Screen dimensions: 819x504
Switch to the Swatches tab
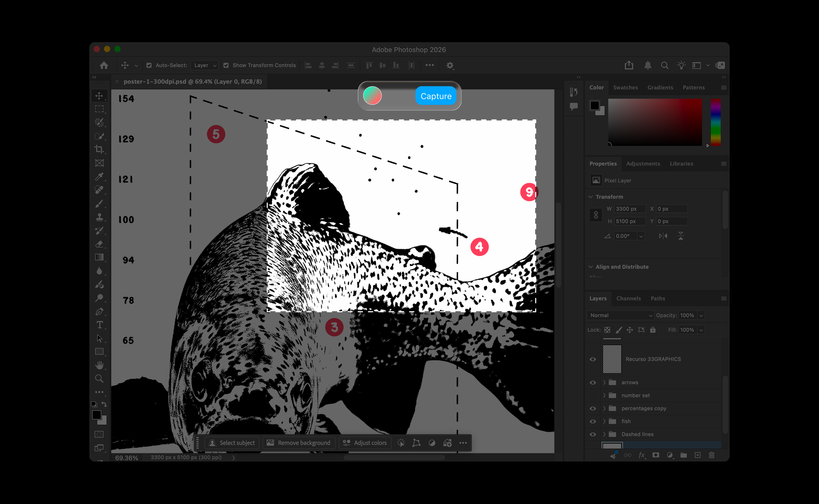625,88
